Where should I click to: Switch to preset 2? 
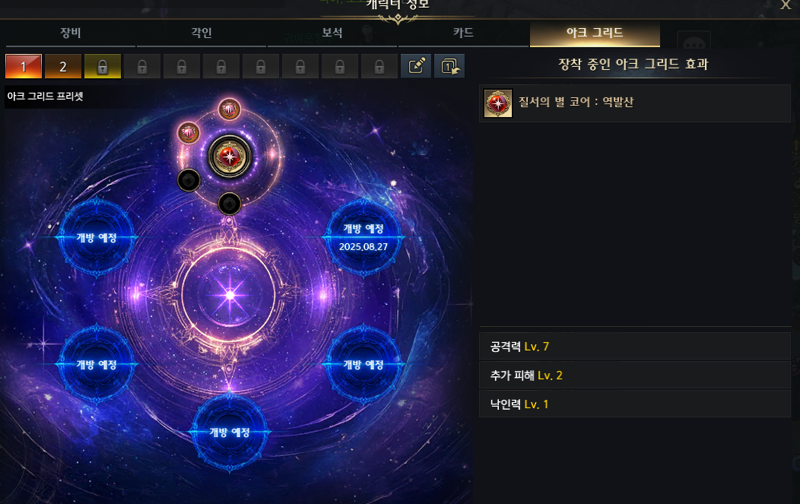[x=63, y=66]
